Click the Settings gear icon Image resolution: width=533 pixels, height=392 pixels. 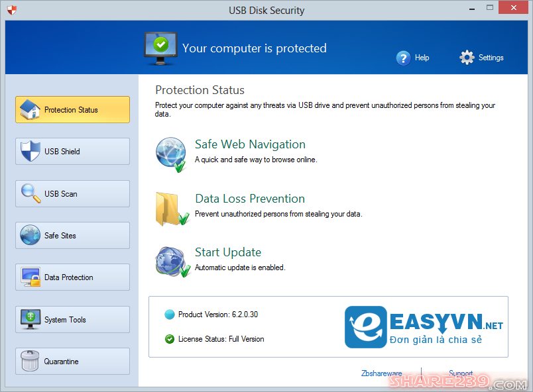point(467,58)
